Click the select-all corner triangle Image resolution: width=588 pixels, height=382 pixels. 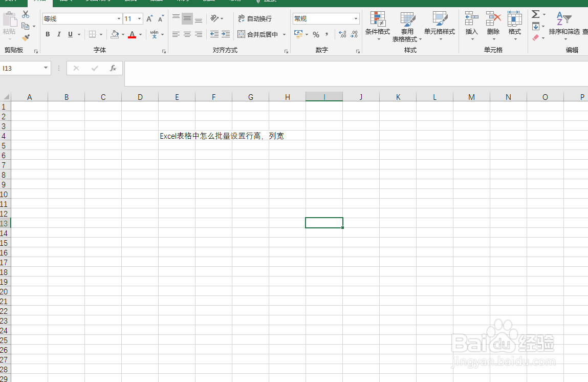(6, 97)
